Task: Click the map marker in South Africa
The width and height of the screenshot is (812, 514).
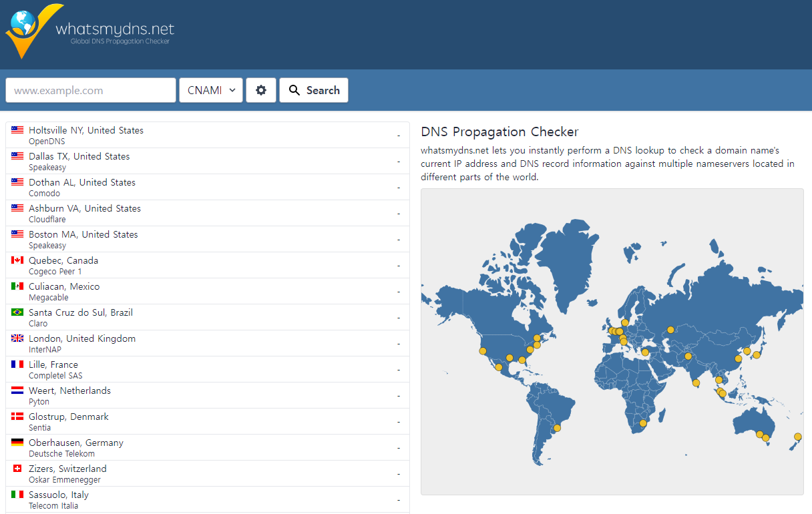Action: 643,423
